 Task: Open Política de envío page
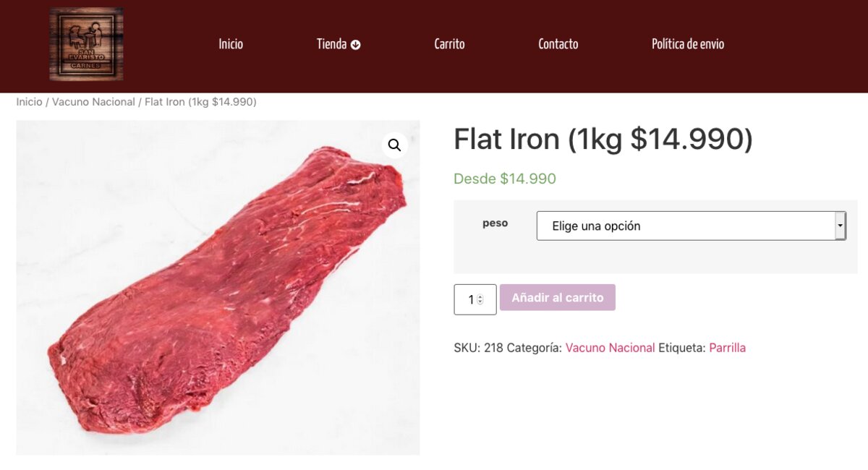[687, 44]
